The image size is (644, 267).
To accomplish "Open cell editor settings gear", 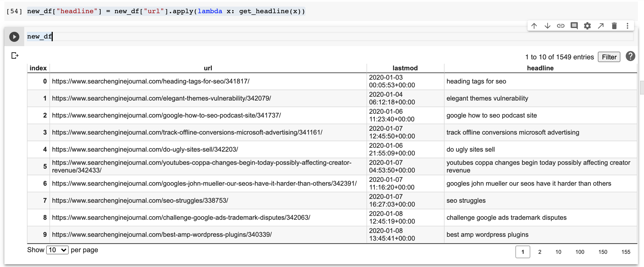I will pyautogui.click(x=587, y=26).
